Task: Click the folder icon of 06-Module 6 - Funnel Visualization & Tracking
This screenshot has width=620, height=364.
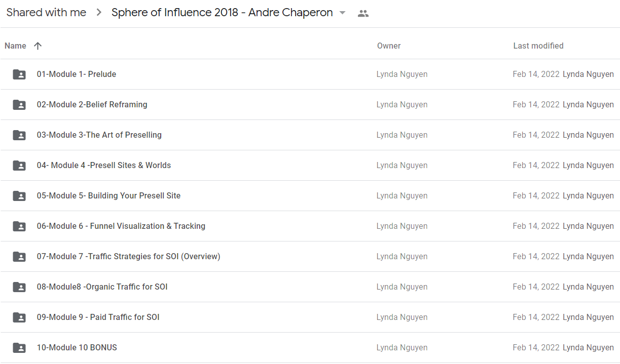Action: click(x=19, y=226)
